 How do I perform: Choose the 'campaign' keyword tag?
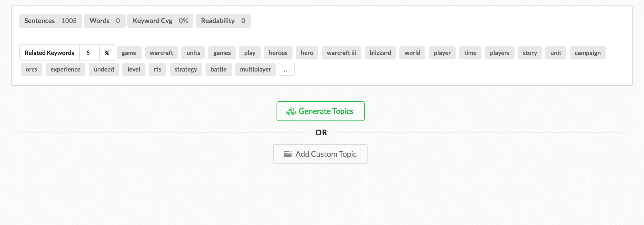[x=588, y=53]
